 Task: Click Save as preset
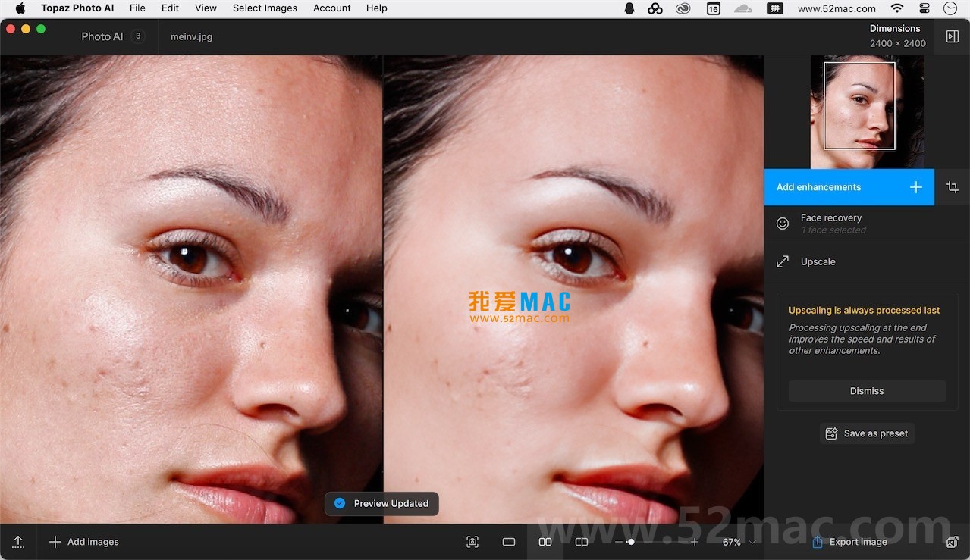tap(867, 433)
